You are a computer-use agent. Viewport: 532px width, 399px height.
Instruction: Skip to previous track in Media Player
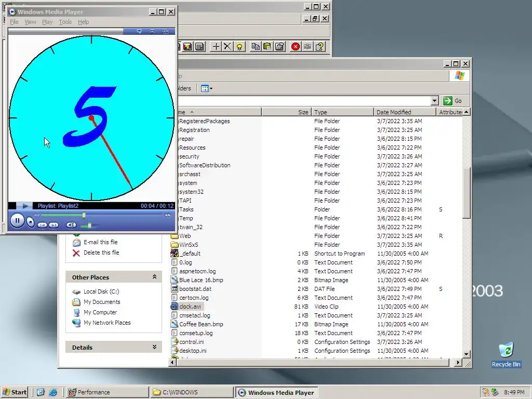tap(42, 225)
